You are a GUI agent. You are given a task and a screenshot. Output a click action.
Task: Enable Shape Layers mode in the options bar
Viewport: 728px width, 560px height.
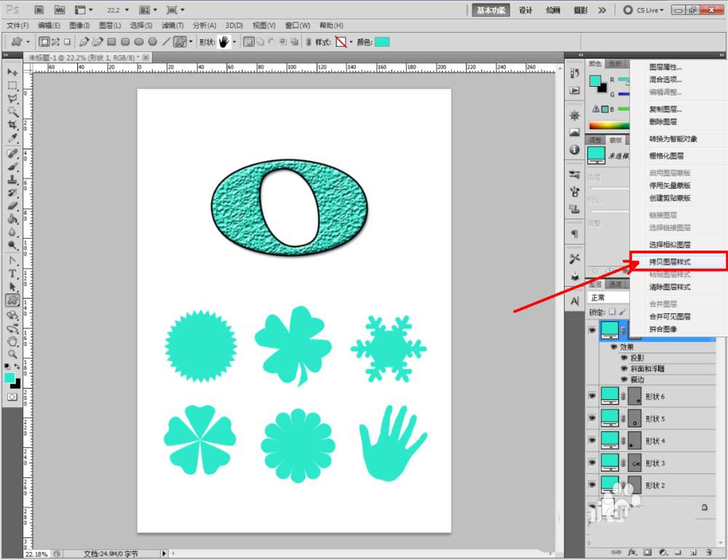44,42
